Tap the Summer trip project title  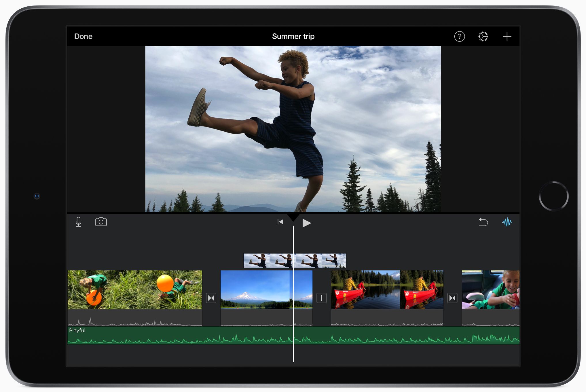coord(293,37)
